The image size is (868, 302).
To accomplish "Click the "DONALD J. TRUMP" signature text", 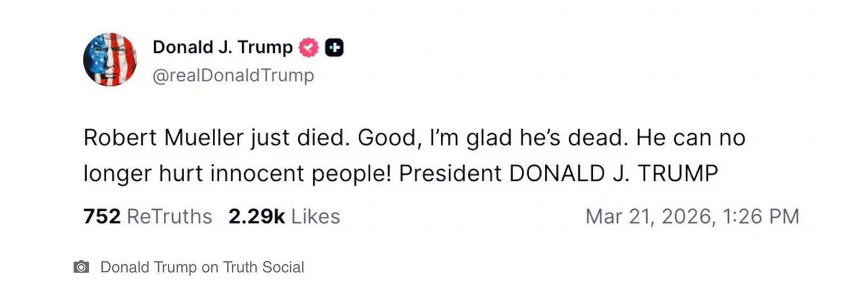I will pyautogui.click(x=614, y=173).
